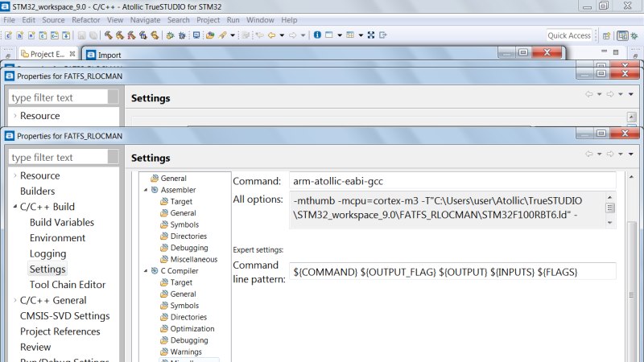Click the blue info icon in toolbar
Image resolution: width=644 pixels, height=362 pixels.
point(317,35)
